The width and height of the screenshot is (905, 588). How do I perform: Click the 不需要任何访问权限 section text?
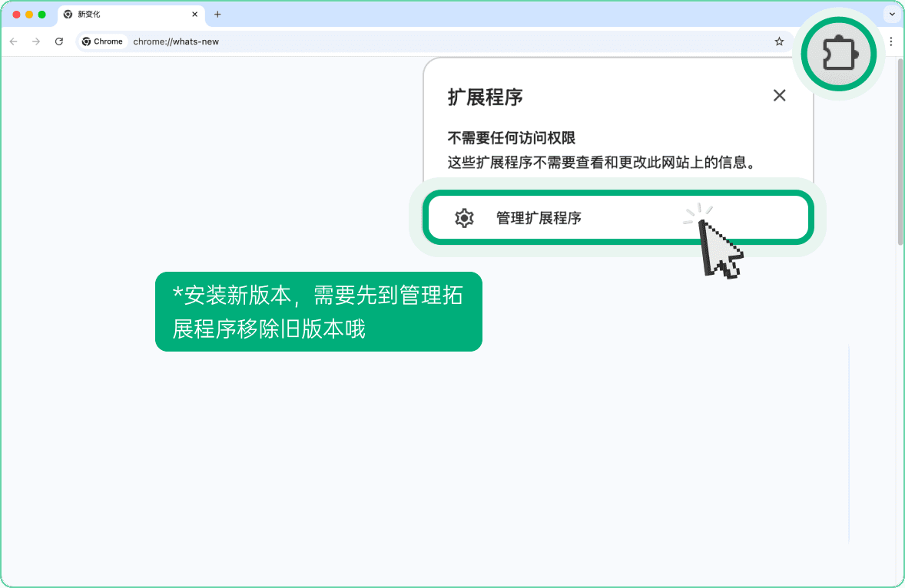tap(511, 137)
